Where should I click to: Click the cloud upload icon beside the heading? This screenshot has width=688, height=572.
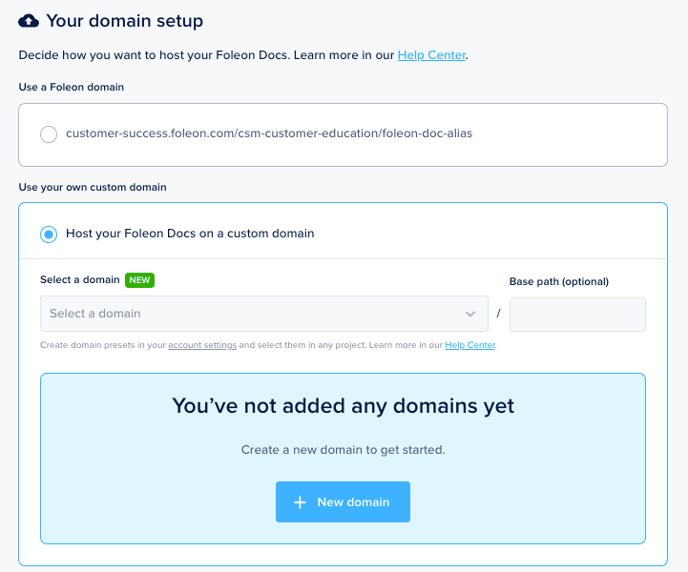(29, 20)
